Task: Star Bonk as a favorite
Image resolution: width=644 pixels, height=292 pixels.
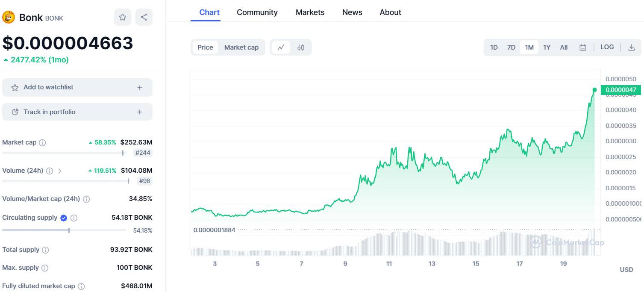Action: [123, 17]
